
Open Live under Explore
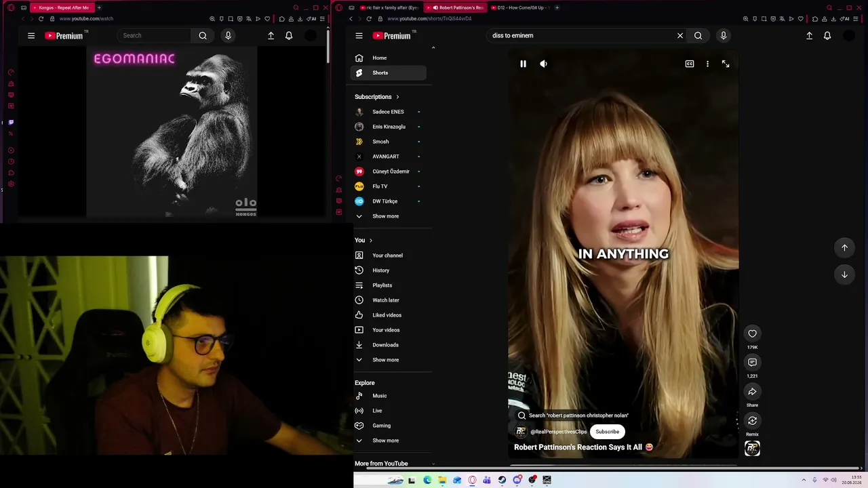tap(389, 411)
